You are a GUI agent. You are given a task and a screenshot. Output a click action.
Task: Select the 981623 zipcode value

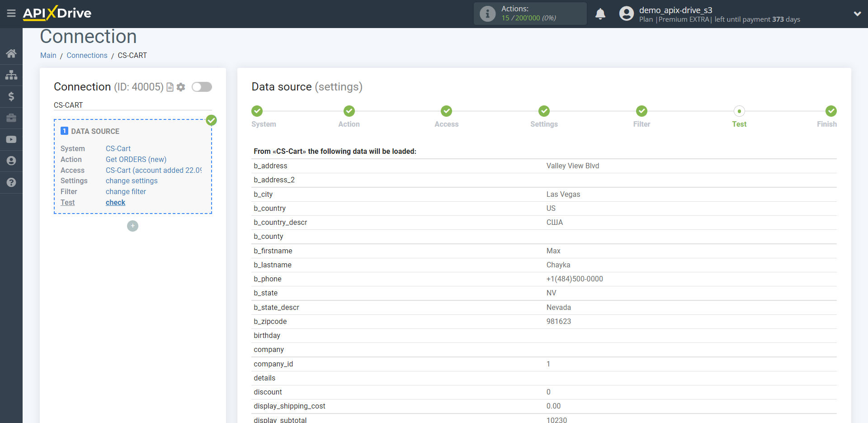pyautogui.click(x=558, y=321)
